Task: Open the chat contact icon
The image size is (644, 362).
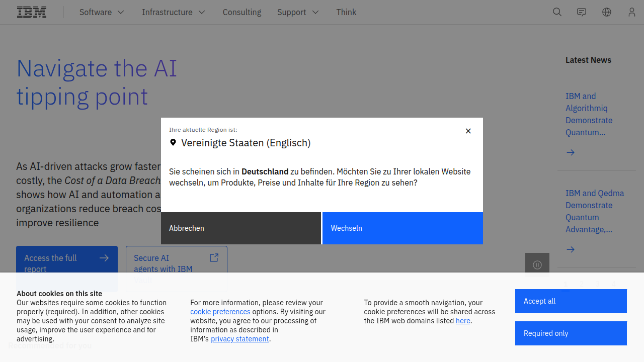Action: [x=582, y=12]
